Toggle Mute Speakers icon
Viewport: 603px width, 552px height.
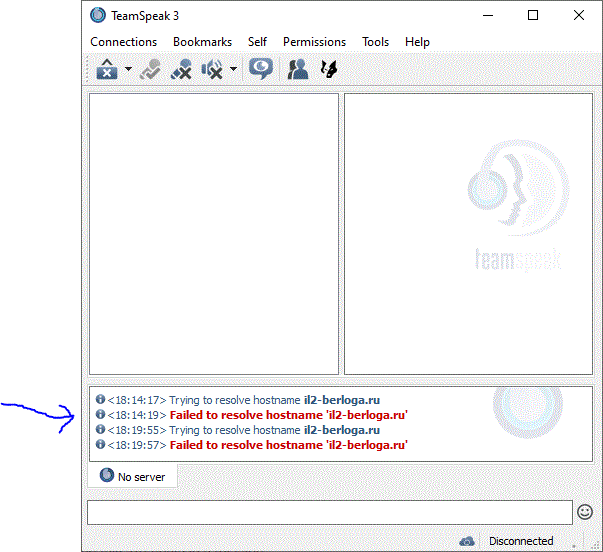(x=212, y=69)
